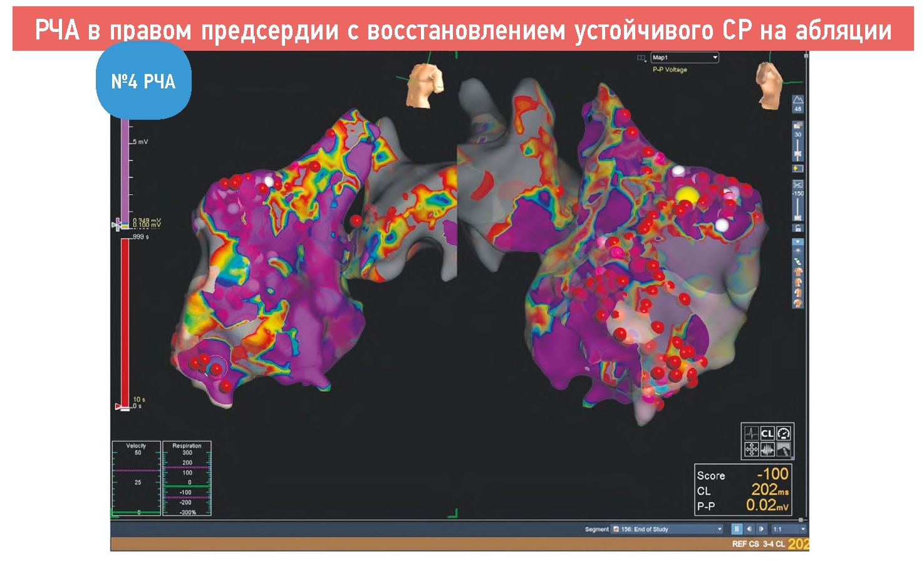Pause playback with the pause button
The image size is (924, 561).
(x=737, y=529)
